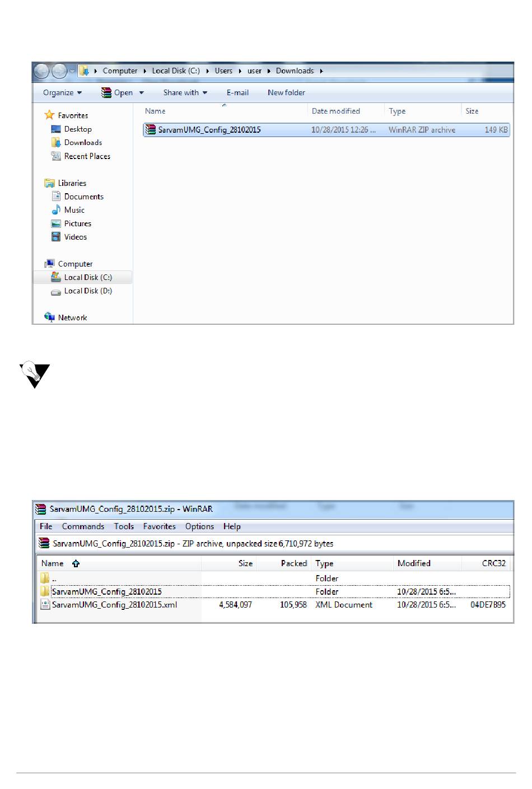
Task: Sort WinRAR list by the Size column
Action: click(x=245, y=563)
